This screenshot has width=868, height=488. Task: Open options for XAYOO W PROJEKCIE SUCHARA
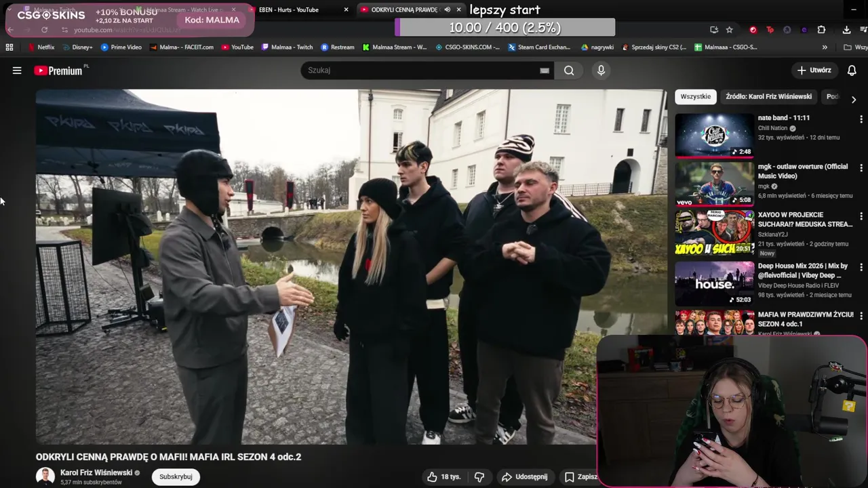pos(861,216)
